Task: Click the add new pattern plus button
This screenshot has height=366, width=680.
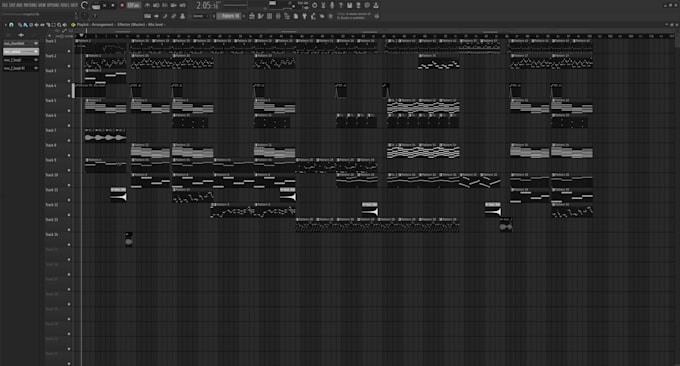Action: 244,16
